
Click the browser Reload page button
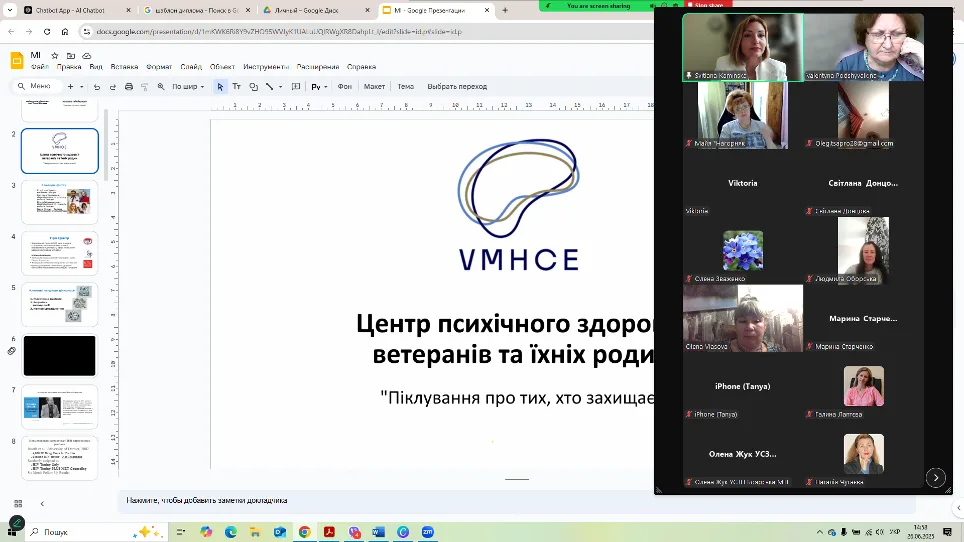[x=45, y=31]
